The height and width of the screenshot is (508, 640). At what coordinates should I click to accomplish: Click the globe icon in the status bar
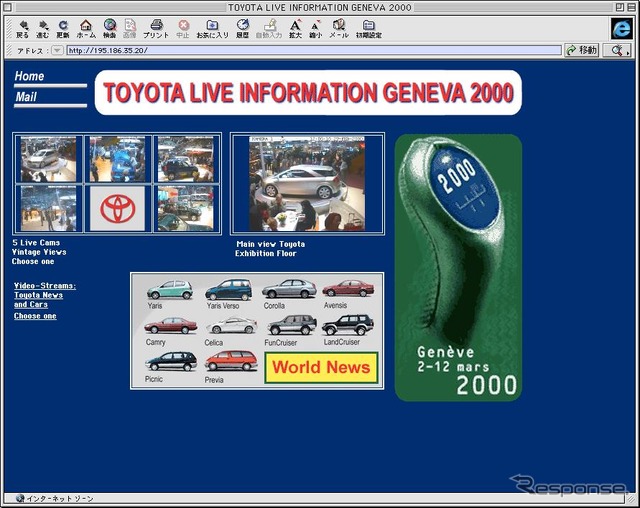pyautogui.click(x=20, y=498)
